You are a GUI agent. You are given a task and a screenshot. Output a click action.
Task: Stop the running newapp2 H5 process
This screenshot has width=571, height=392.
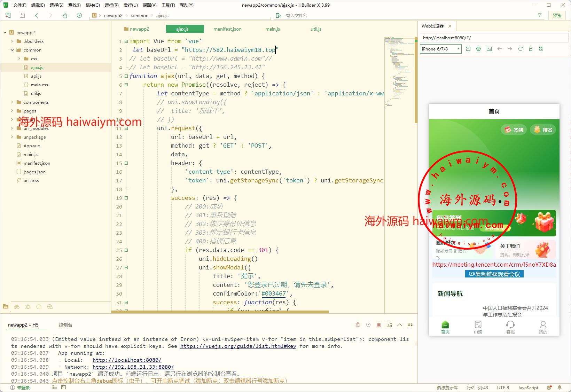tap(379, 325)
